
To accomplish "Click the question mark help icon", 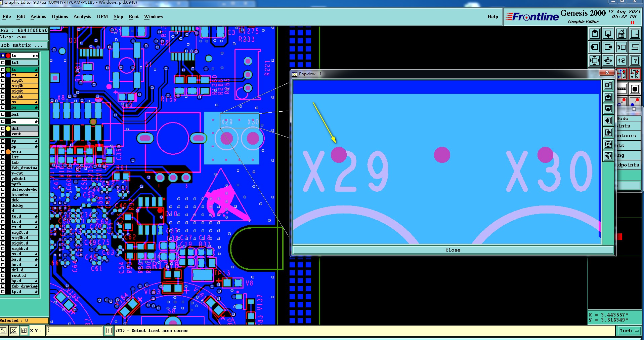I will tap(635, 61).
